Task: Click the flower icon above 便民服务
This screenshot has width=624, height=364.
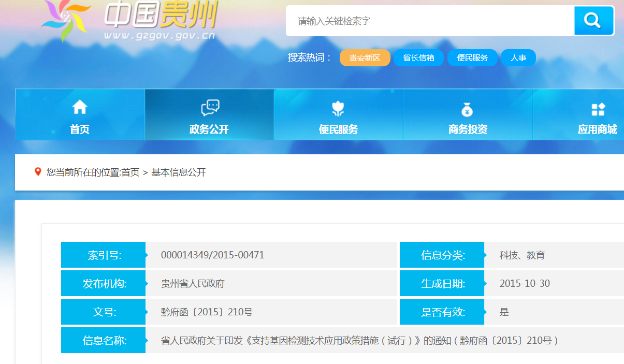Action: [338, 108]
